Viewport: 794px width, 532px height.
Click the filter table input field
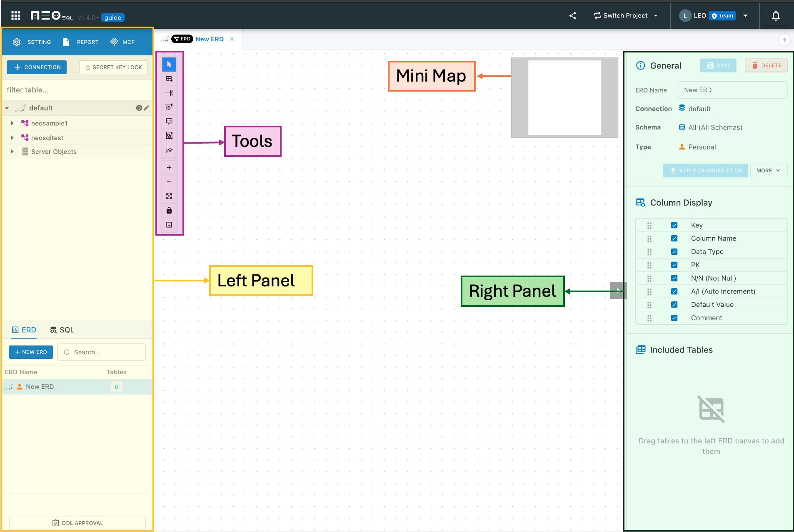pyautogui.click(x=77, y=90)
